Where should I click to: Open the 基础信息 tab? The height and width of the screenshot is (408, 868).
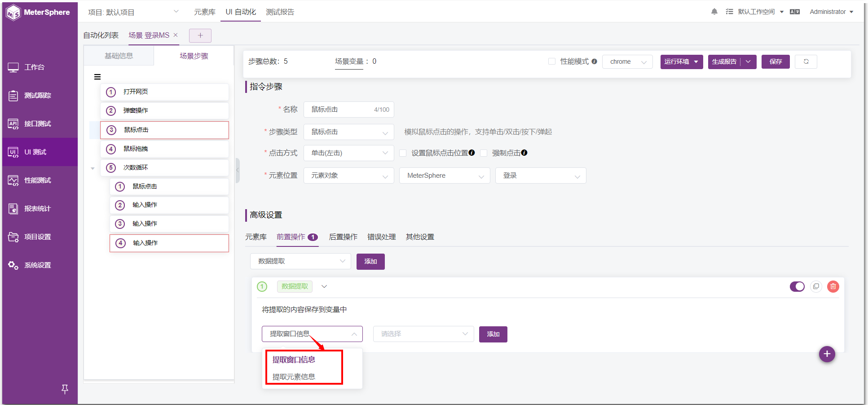point(119,56)
